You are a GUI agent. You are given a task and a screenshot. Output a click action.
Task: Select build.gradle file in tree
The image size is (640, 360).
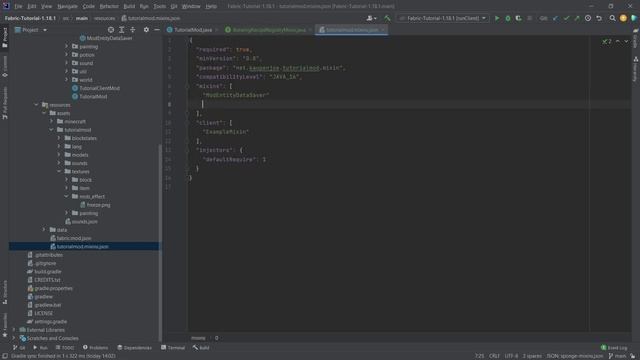point(48,271)
